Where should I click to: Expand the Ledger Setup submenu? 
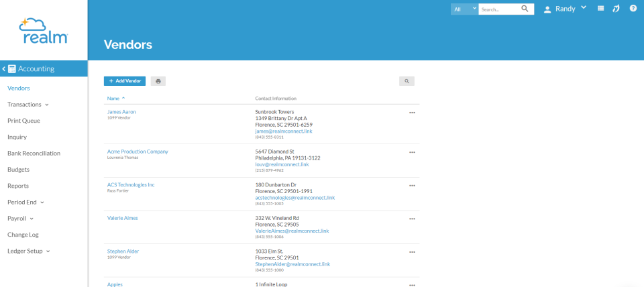[x=28, y=251]
